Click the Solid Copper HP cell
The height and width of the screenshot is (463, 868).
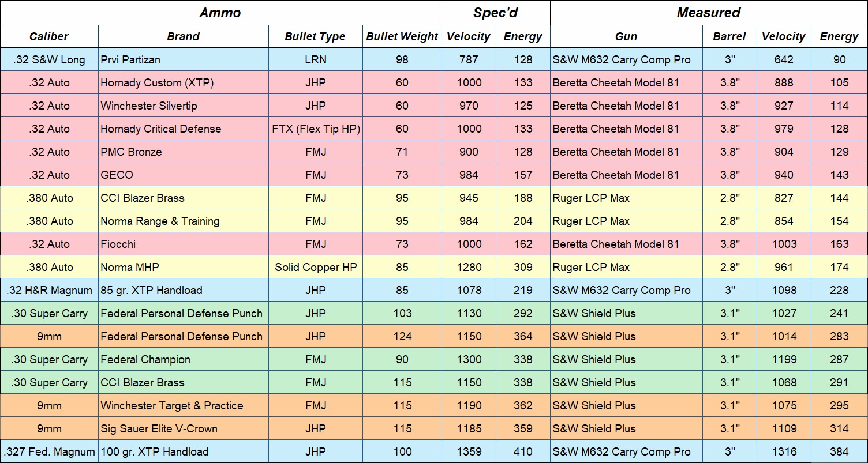point(316,267)
